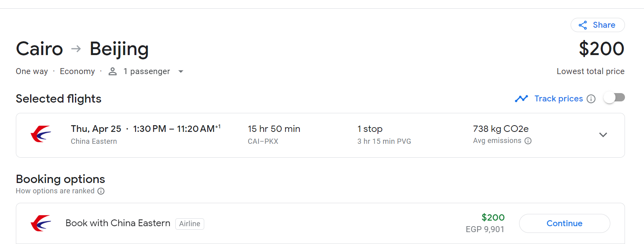Click the Share button label
The image size is (644, 244).
tap(604, 25)
